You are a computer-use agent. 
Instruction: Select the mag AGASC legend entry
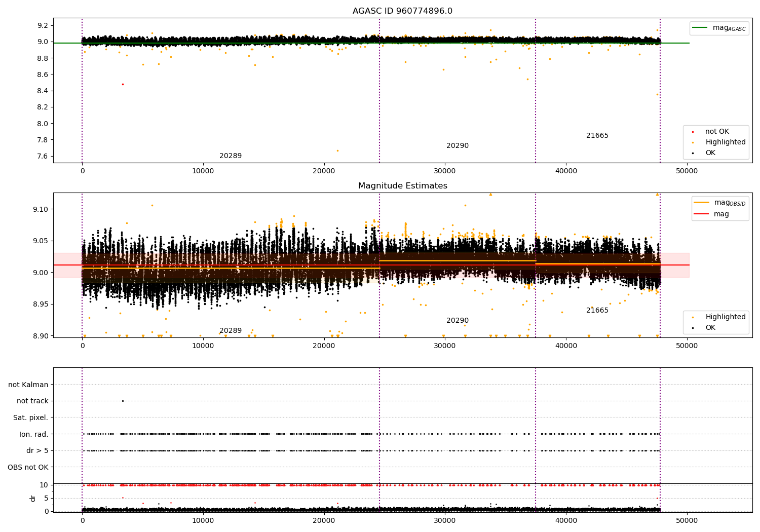pyautogui.click(x=719, y=28)
